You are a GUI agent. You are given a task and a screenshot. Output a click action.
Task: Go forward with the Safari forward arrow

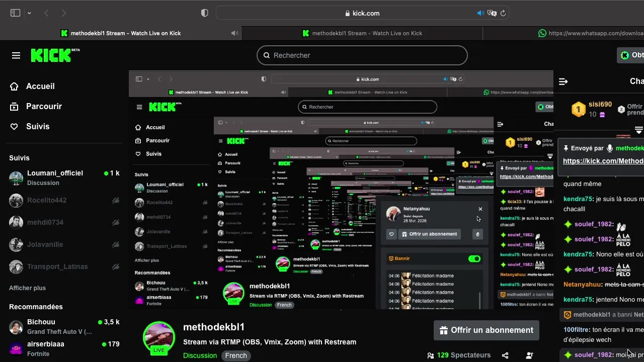coord(63,13)
